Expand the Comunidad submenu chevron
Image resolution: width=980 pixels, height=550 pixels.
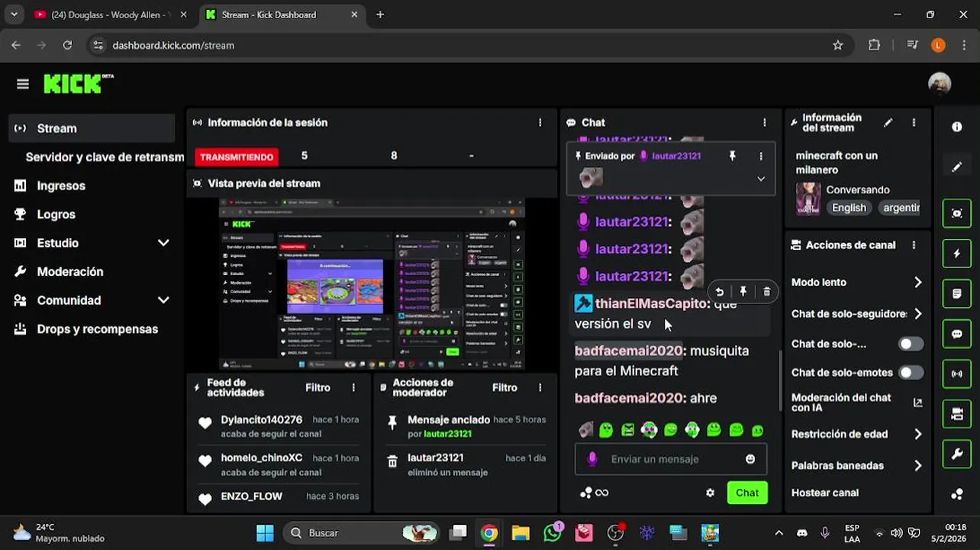[x=163, y=300]
